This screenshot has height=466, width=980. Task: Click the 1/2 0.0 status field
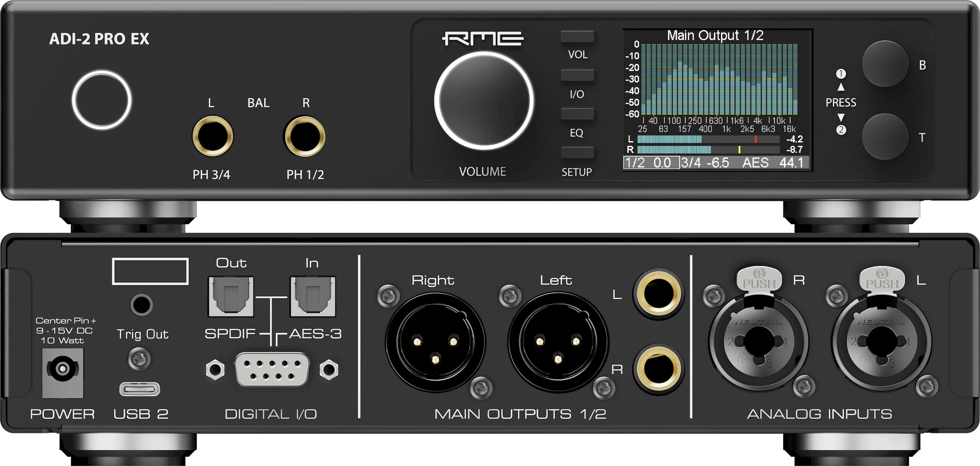coord(651,163)
